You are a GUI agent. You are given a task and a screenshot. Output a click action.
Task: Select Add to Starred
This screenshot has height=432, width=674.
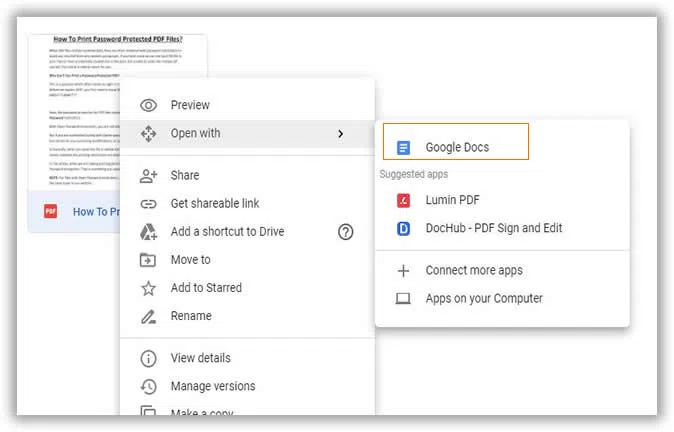click(247, 288)
